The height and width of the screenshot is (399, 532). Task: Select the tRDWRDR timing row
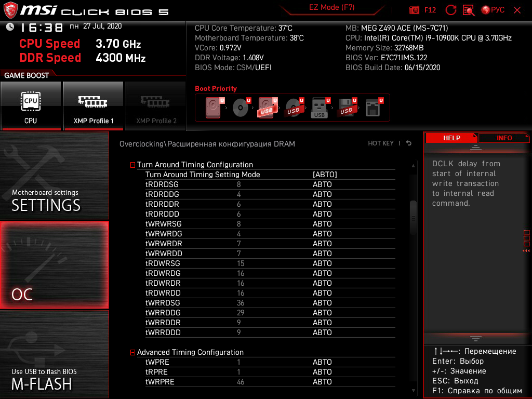270,283
